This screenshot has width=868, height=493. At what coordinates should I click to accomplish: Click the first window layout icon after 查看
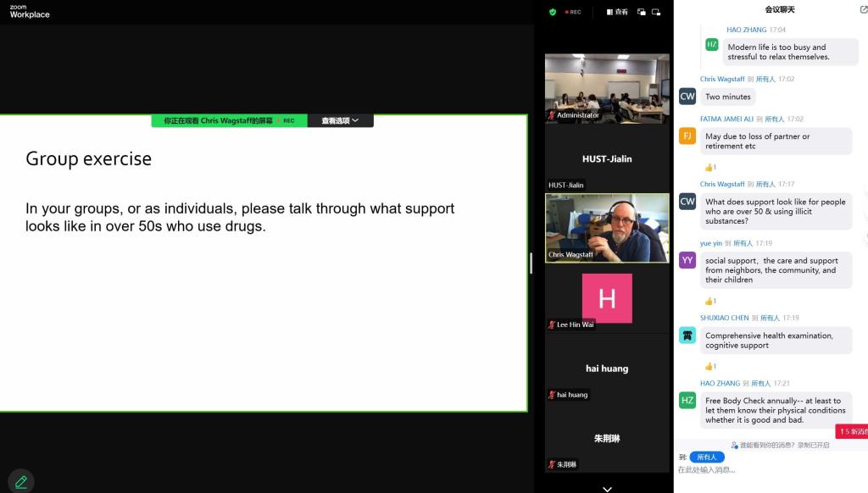[x=642, y=12]
